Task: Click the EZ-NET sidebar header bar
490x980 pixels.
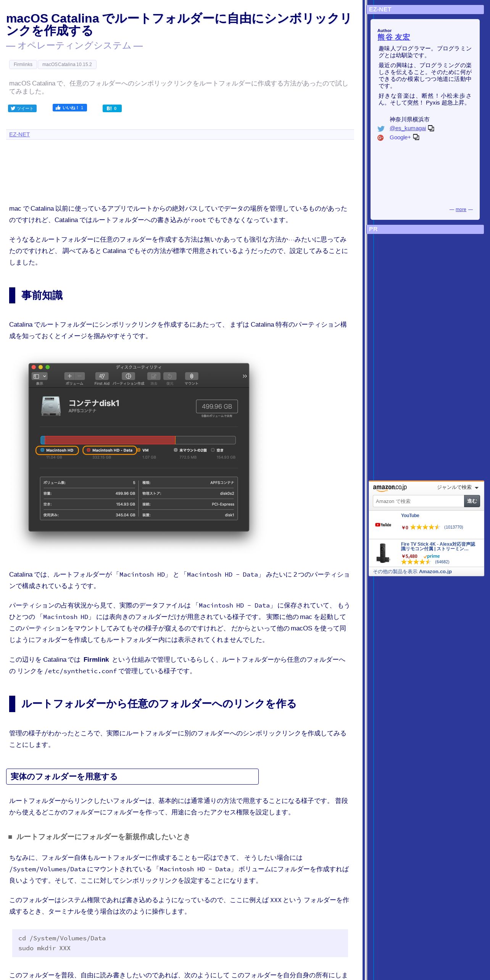Action: [x=426, y=10]
